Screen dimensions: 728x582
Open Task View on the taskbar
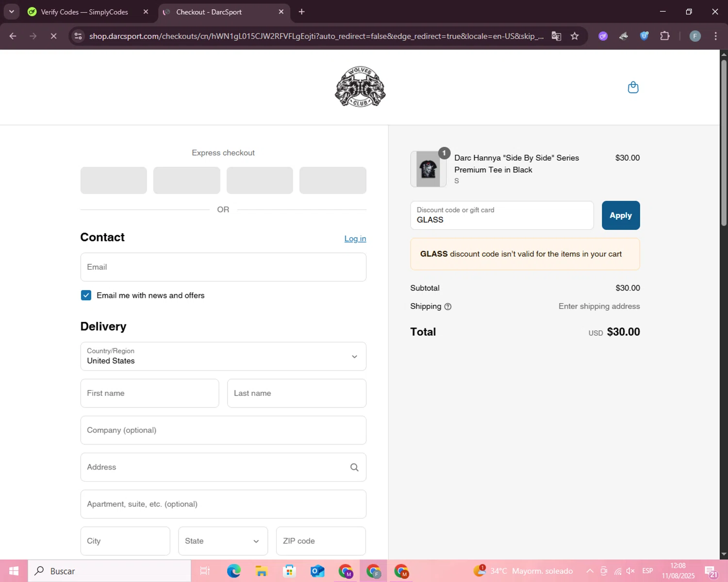point(205,571)
